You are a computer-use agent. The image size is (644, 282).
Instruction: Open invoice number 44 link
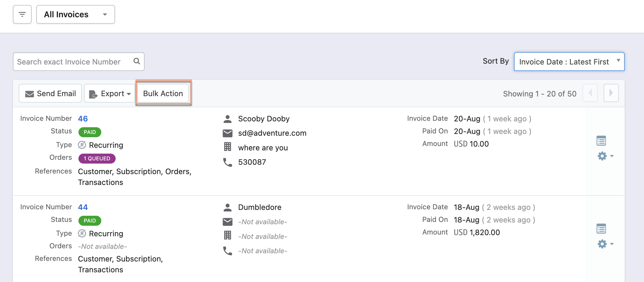click(x=83, y=207)
